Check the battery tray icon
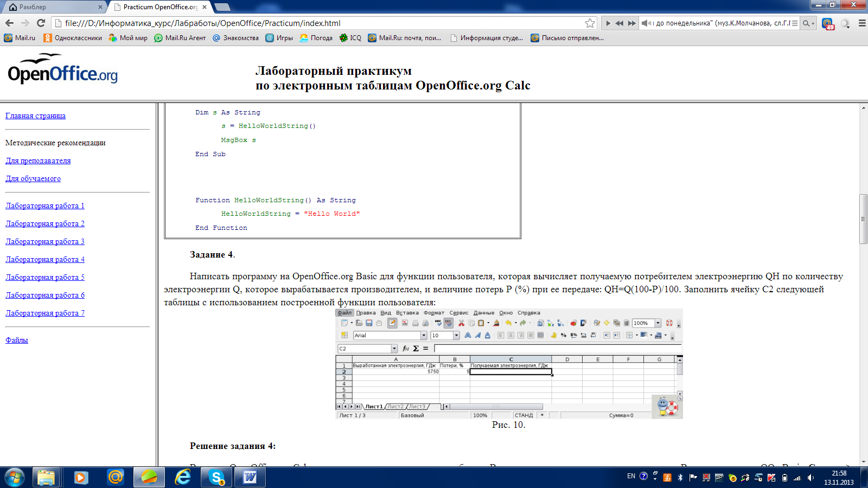 tap(784, 478)
